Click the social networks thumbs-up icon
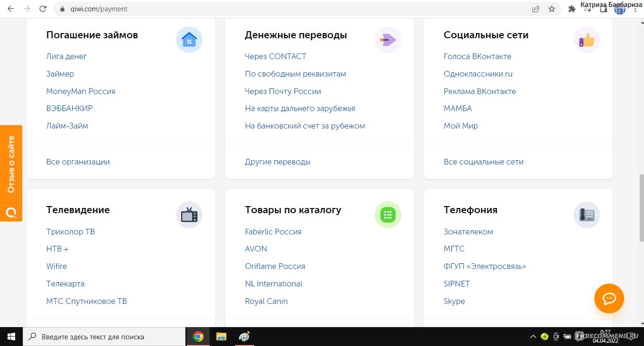The height and width of the screenshot is (346, 644). coord(587,40)
